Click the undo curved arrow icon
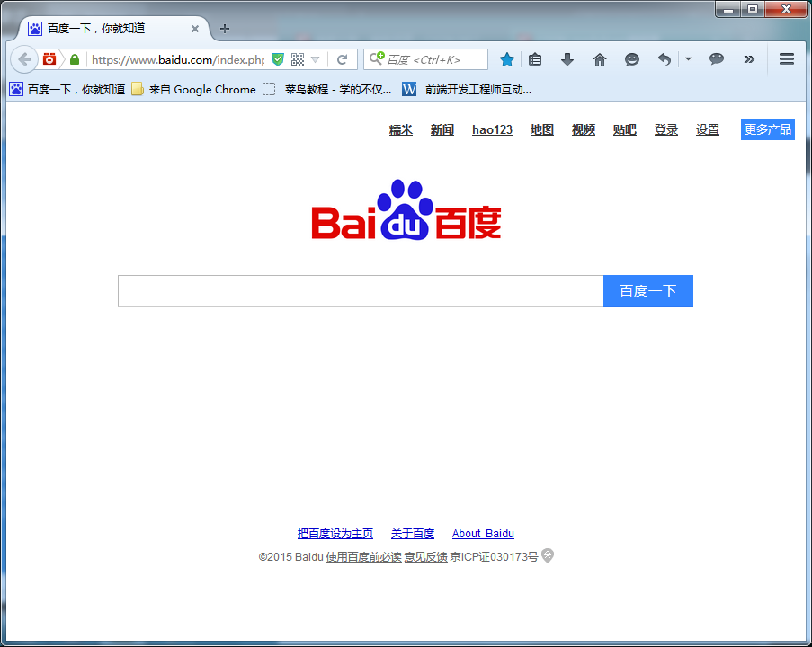This screenshot has height=647, width=812. (664, 59)
